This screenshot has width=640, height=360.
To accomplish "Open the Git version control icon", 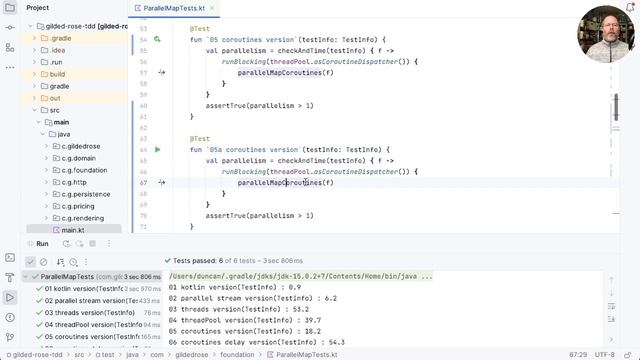I will [x=10, y=337].
